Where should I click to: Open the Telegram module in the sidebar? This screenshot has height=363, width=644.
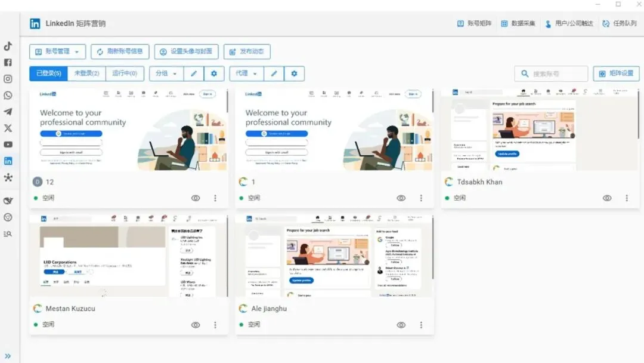8,112
